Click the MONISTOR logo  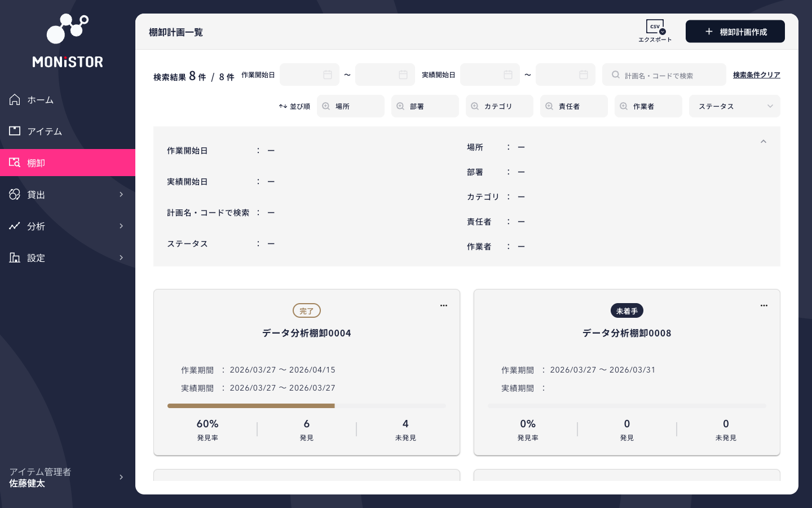click(68, 40)
